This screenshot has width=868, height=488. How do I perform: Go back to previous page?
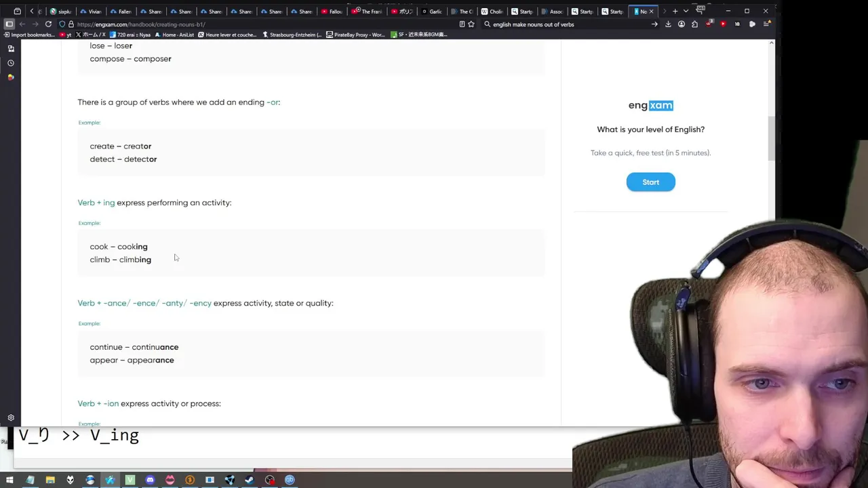coord(22,24)
